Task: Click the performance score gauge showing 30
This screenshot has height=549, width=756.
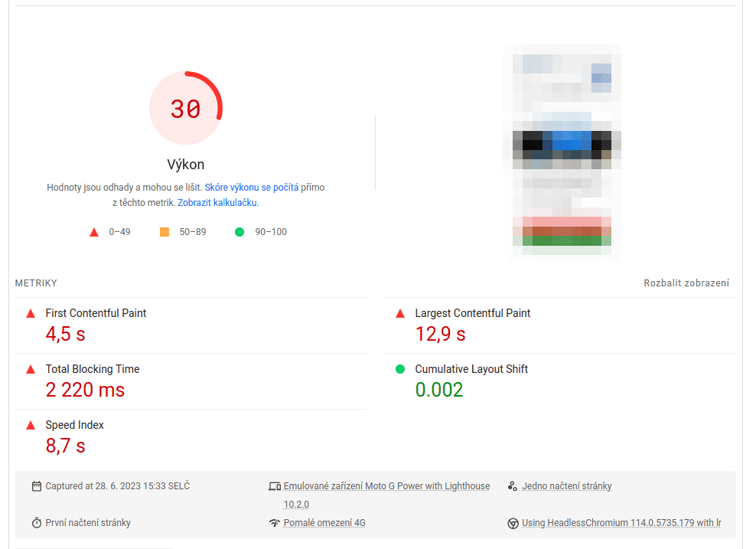Action: coord(186,108)
